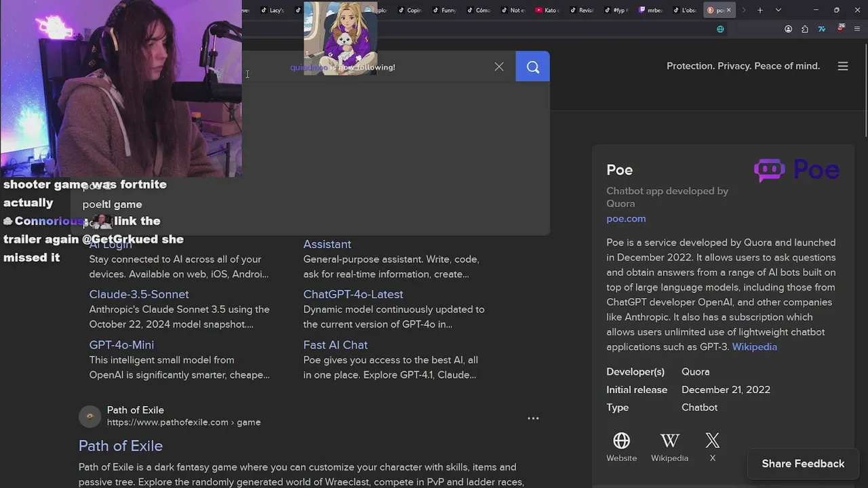The image size is (868, 488).
Task: Open the Claude-3.5-Sonnet sitelink
Action: [x=139, y=294]
